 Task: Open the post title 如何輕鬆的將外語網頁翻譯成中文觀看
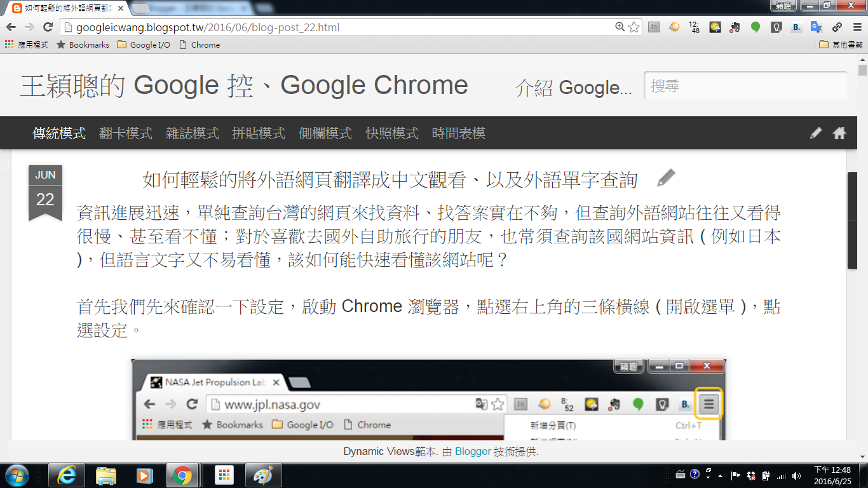[390, 180]
